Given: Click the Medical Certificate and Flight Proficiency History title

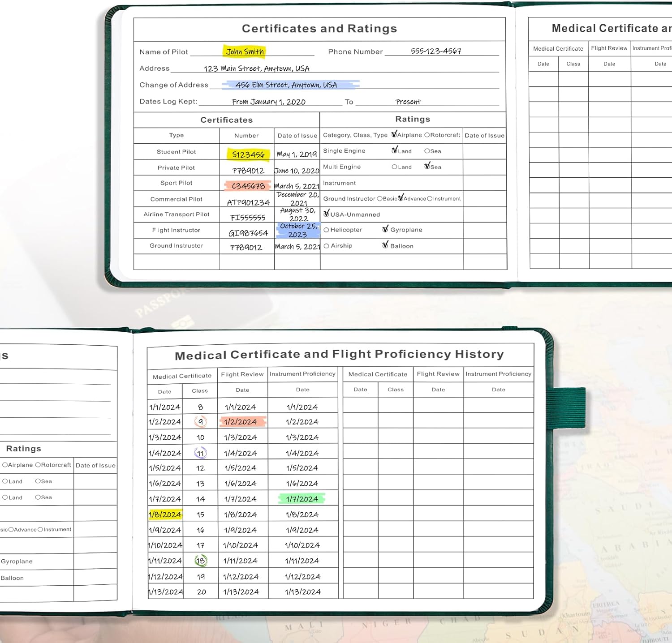Looking at the screenshot, I should pyautogui.click(x=339, y=355).
